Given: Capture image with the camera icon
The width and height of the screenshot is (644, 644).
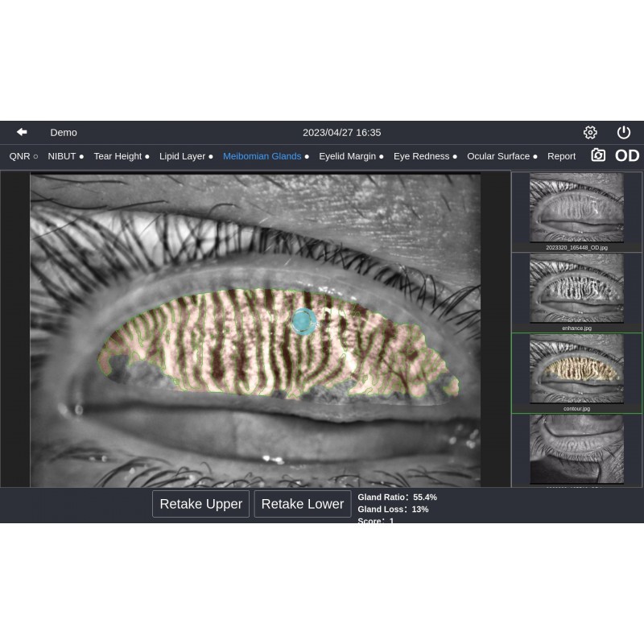Looking at the screenshot, I should pyautogui.click(x=598, y=155).
